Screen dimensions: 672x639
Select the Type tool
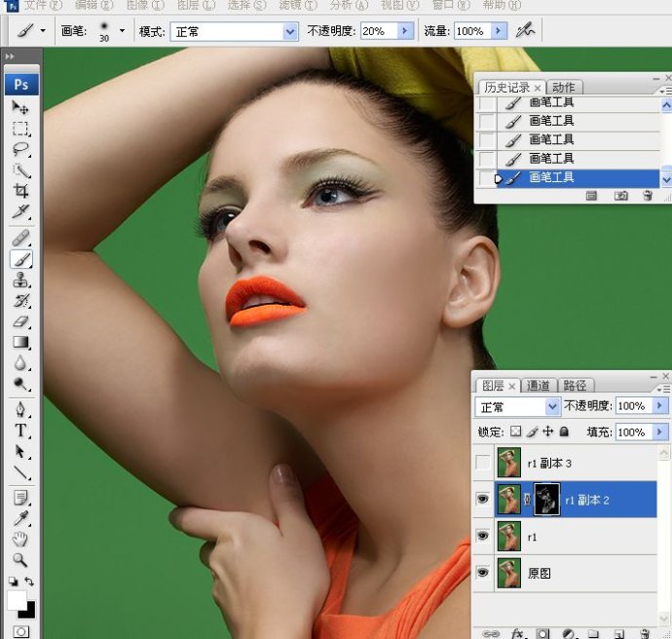20,431
